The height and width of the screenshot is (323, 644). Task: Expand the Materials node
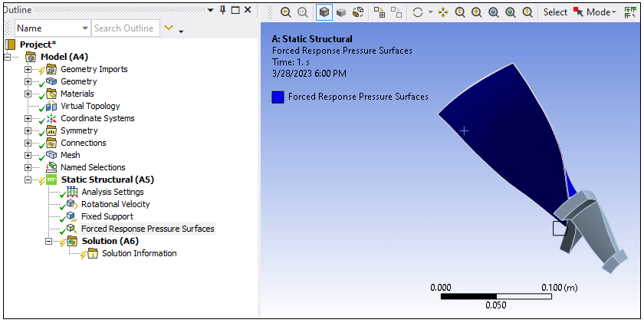[x=28, y=94]
